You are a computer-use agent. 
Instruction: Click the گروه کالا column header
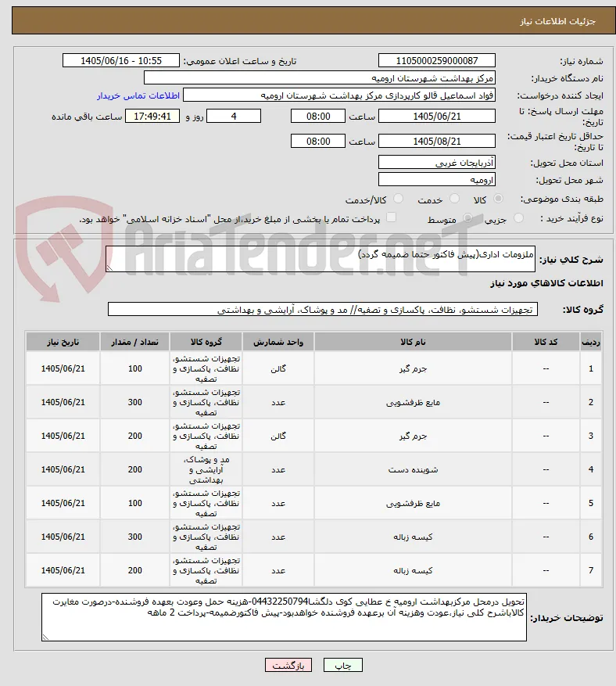[x=206, y=342]
